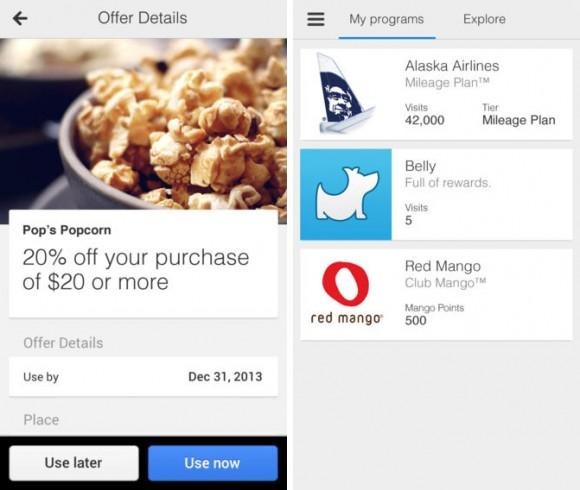Open the Alaska Airlines Mileage Plan card
The height and width of the screenshot is (490, 580).
click(436, 94)
